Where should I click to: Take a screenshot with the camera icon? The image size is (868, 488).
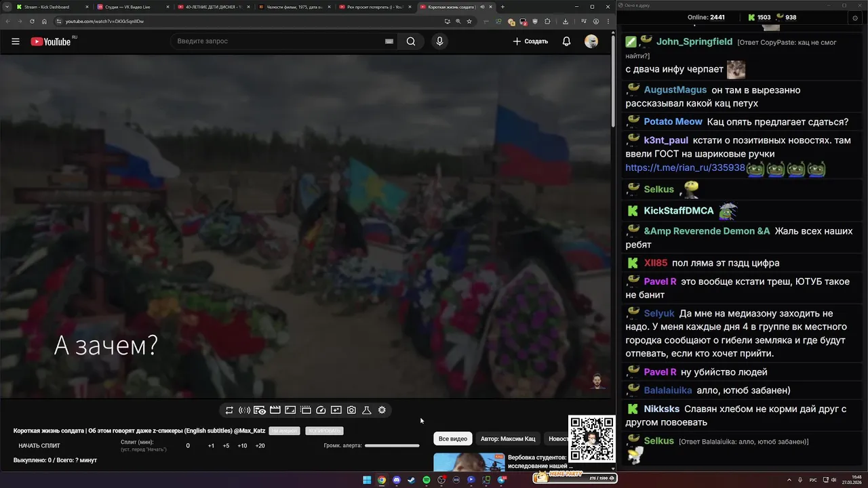[351, 410]
